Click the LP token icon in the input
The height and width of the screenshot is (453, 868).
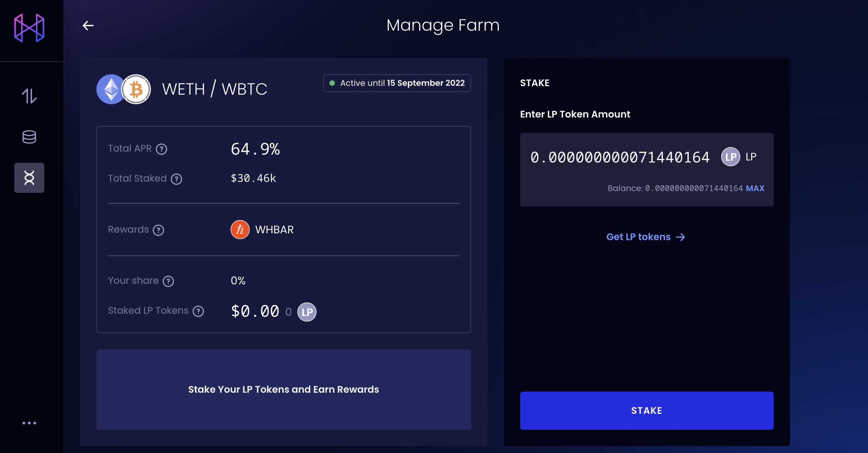click(x=730, y=157)
